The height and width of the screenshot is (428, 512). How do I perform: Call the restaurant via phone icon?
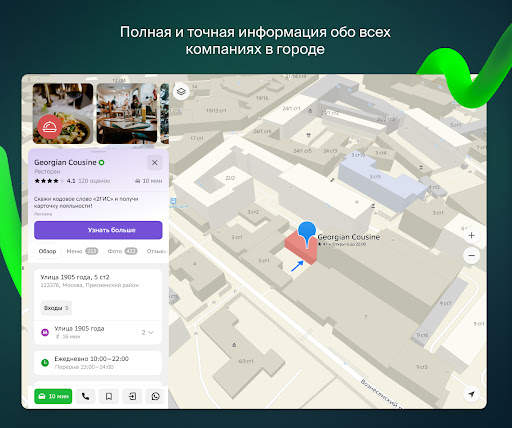pos(85,396)
